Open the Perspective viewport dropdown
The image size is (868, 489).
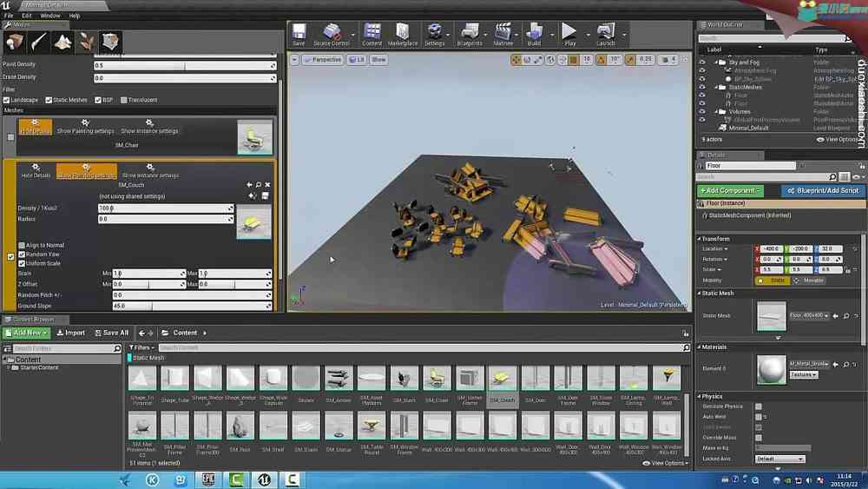coord(323,60)
